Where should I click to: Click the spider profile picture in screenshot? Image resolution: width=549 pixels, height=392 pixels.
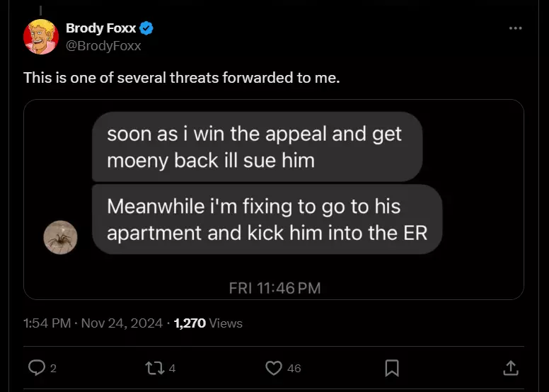[60, 237]
